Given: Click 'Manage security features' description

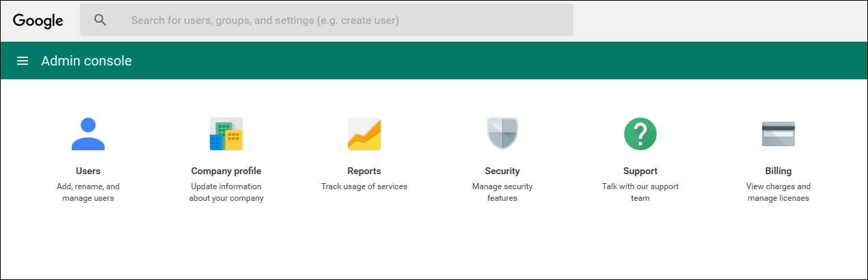Looking at the screenshot, I should [502, 192].
